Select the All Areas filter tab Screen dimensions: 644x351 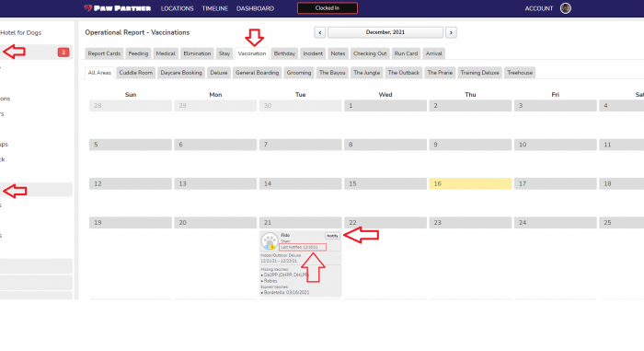point(99,73)
